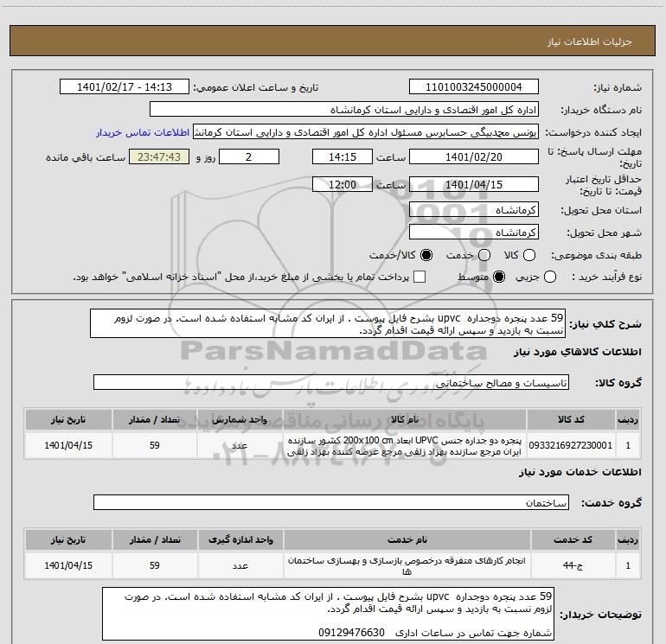The height and width of the screenshot is (644, 666).
Task: Tick the Islamic treasury bonds payment checkbox
Action: coord(419,277)
